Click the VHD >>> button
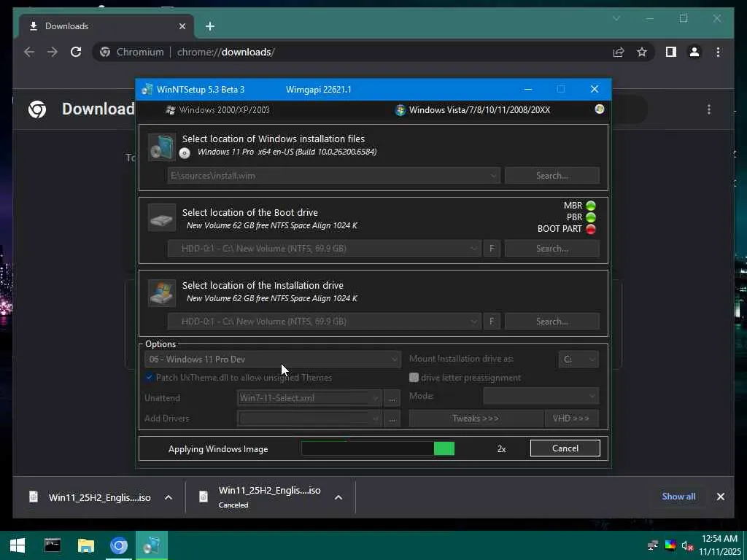 [x=571, y=419]
